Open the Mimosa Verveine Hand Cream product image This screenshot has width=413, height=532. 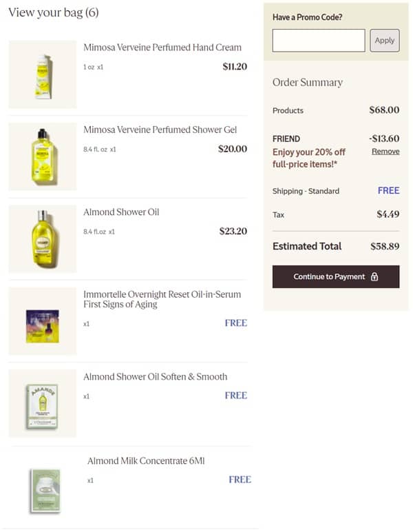point(43,74)
